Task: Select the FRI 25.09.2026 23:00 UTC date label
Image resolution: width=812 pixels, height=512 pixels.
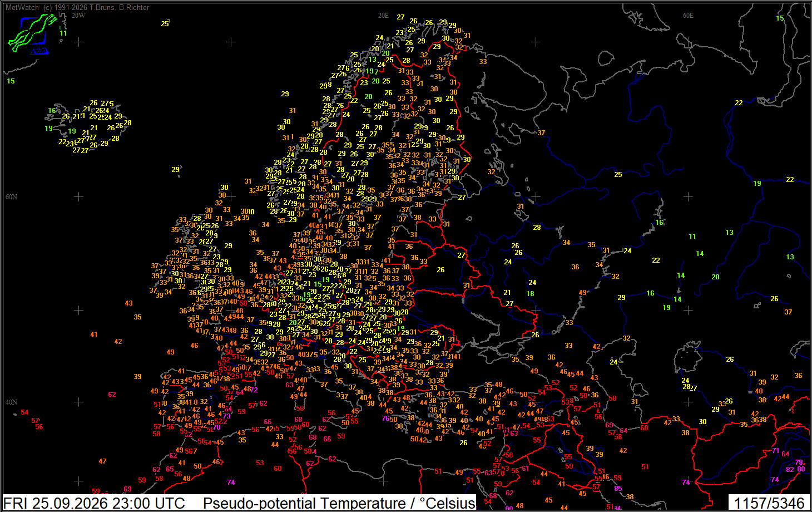Action: (x=95, y=503)
